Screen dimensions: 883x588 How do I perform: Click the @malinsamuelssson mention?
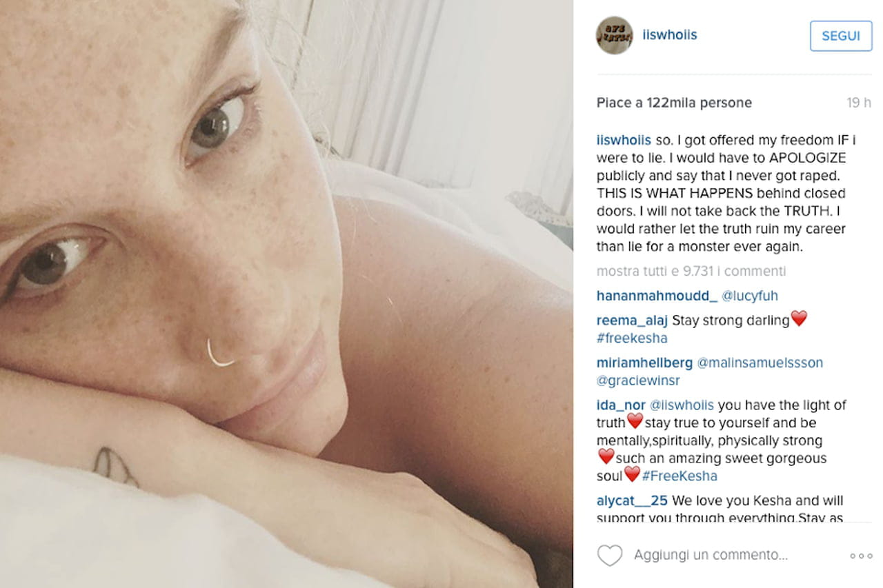760,363
